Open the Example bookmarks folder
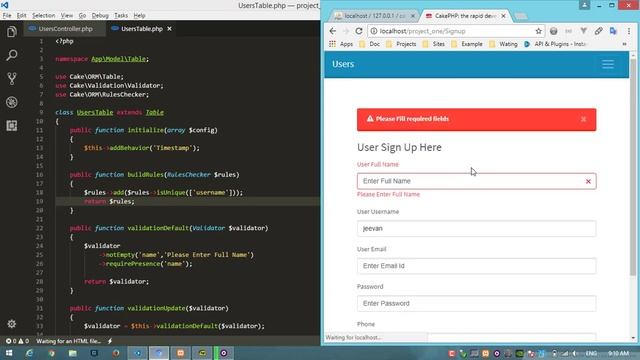 (x=467, y=44)
